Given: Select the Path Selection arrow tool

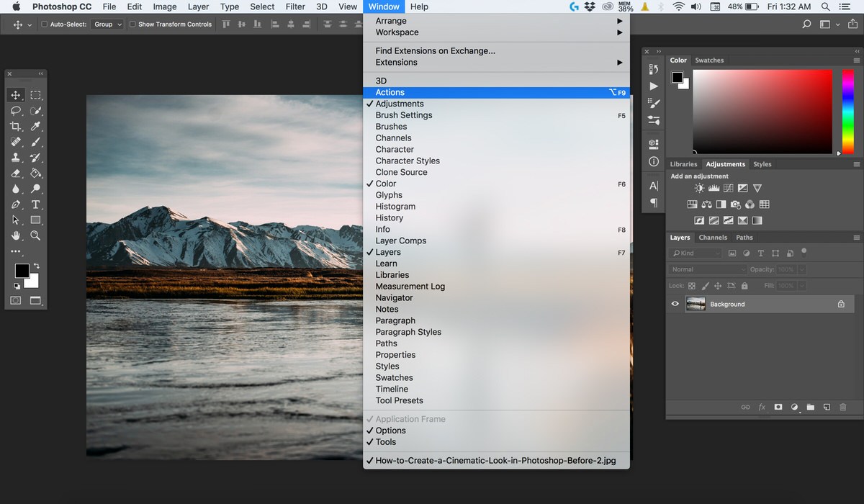Looking at the screenshot, I should tap(16, 220).
